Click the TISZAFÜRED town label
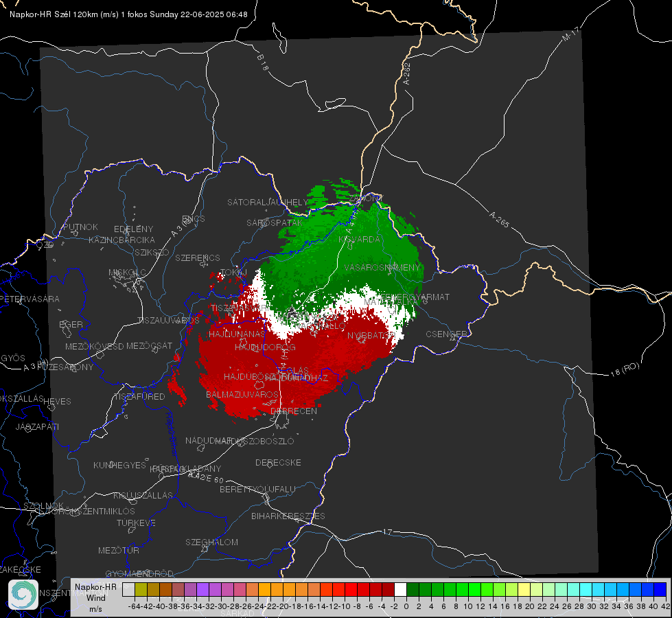The width and height of the screenshot is (672, 618). pos(140,396)
